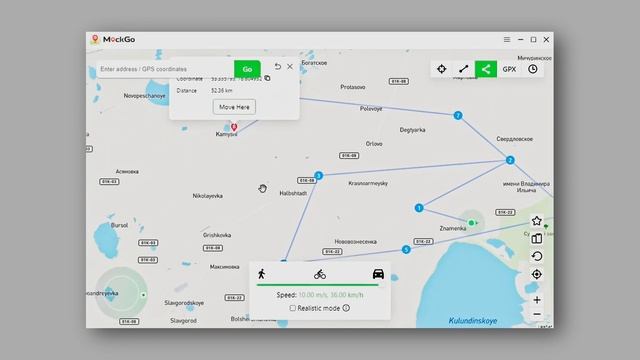This screenshot has width=640, height=360.
Task: Center map with the locate target icon
Action: click(x=537, y=274)
